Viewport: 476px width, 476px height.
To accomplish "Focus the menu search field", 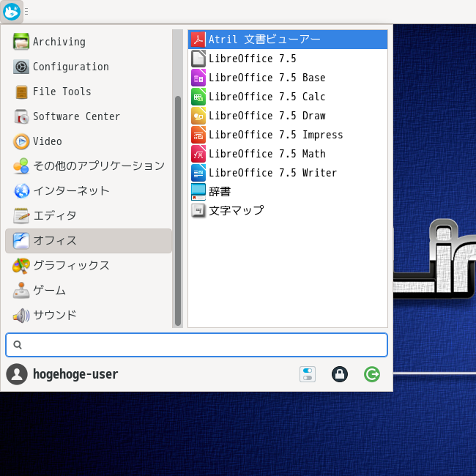I will coord(196,345).
